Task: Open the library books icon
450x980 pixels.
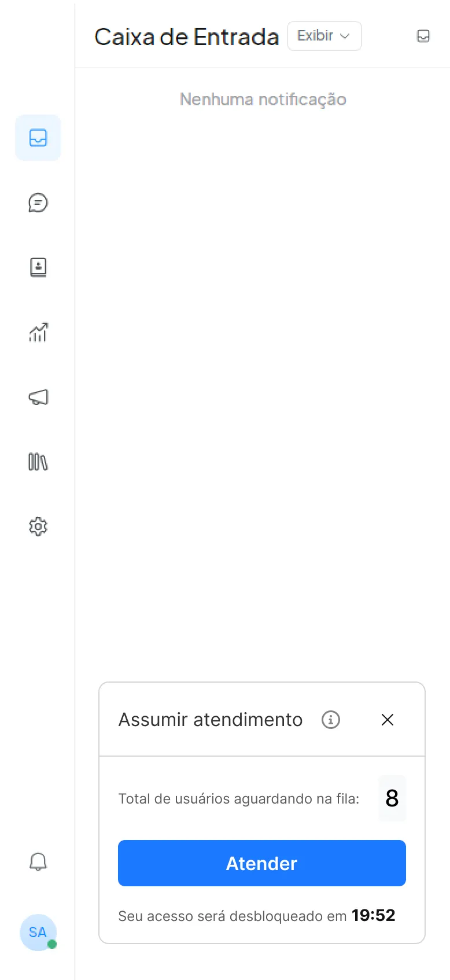Action: 38,462
